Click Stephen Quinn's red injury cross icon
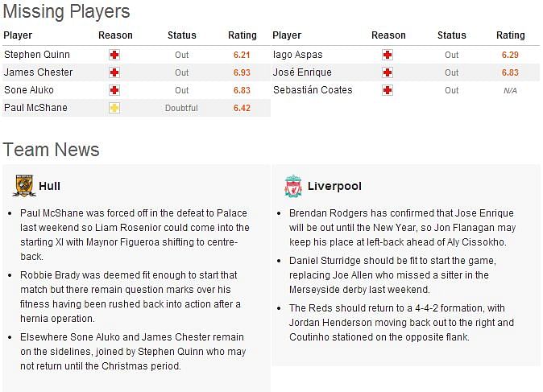 (114, 55)
